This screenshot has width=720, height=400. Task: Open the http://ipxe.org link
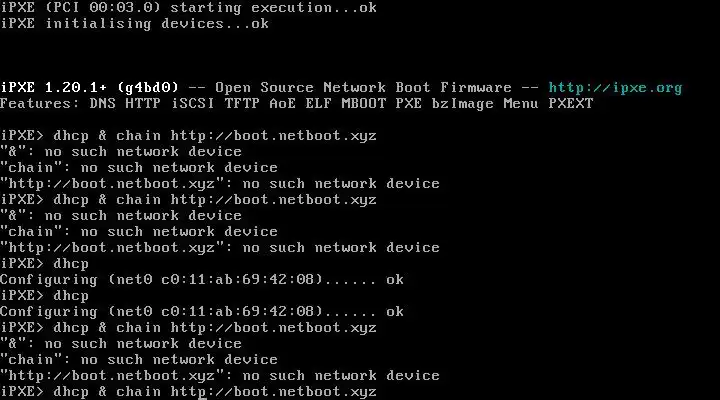click(x=615, y=87)
